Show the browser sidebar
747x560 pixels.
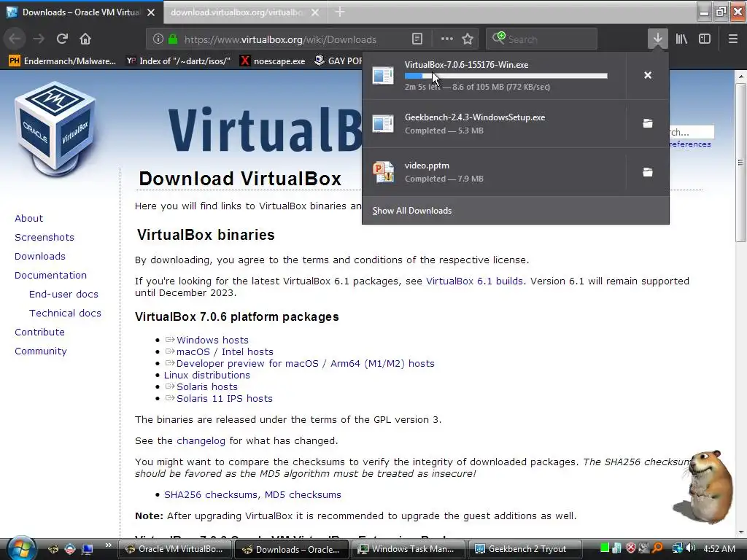point(705,39)
